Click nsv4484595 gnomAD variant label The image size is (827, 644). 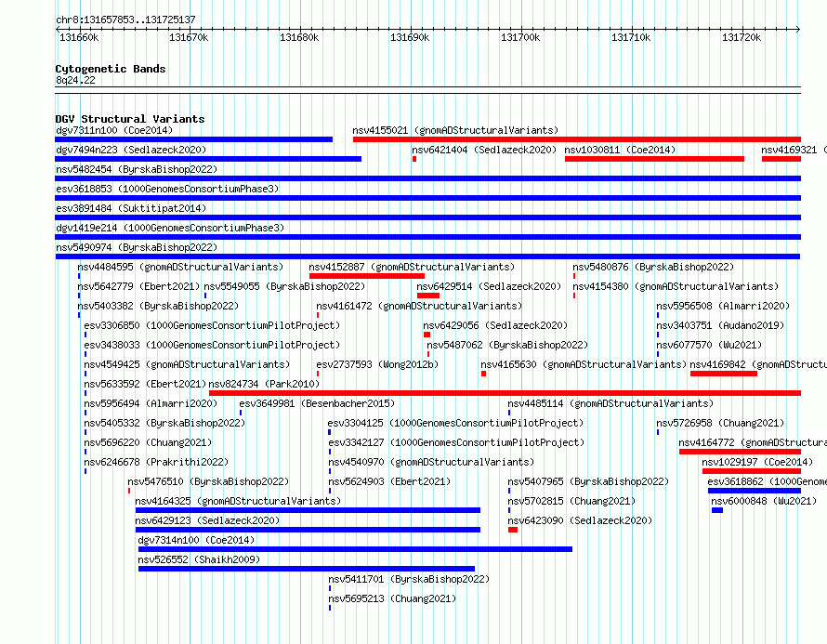point(180,267)
